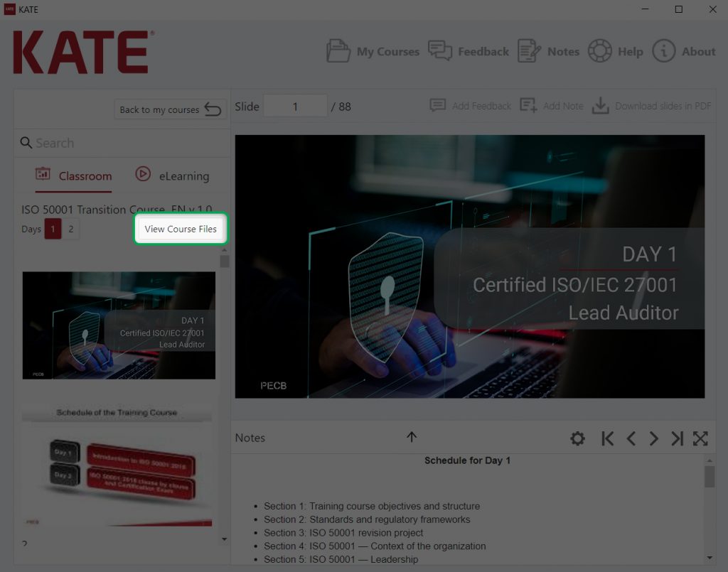Image resolution: width=728 pixels, height=572 pixels.
Task: Click 'Section 3: ISO 50001 revision project'
Action: point(343,533)
